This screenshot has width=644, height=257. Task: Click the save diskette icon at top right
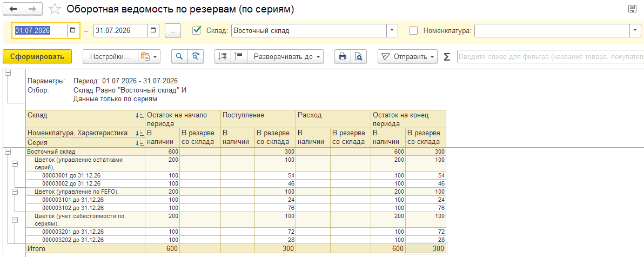point(633,9)
